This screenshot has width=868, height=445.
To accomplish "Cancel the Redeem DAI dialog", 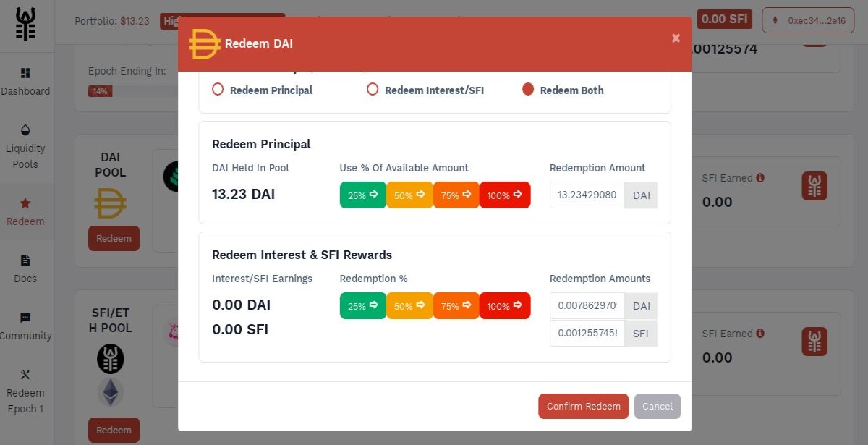I will [x=658, y=406].
